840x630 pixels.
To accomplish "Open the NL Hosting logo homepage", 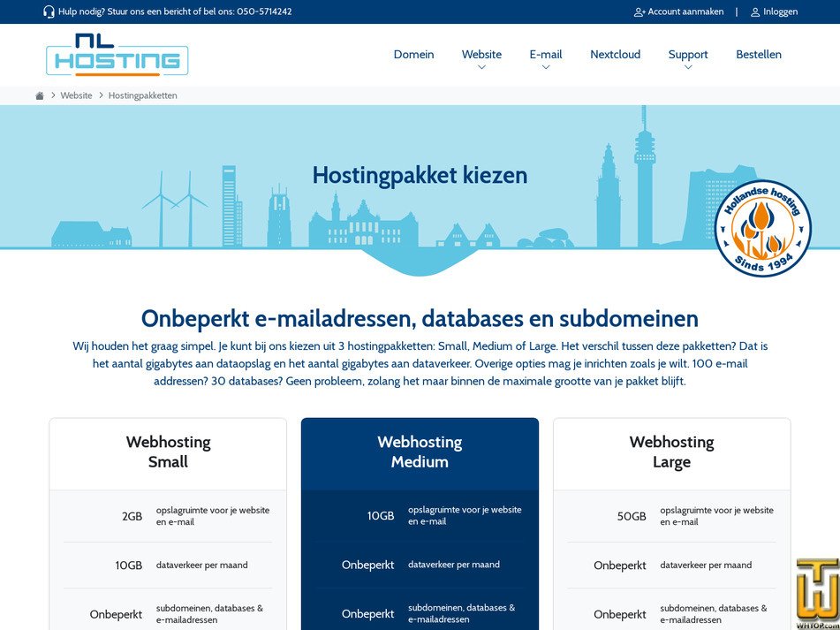I will pyautogui.click(x=117, y=55).
